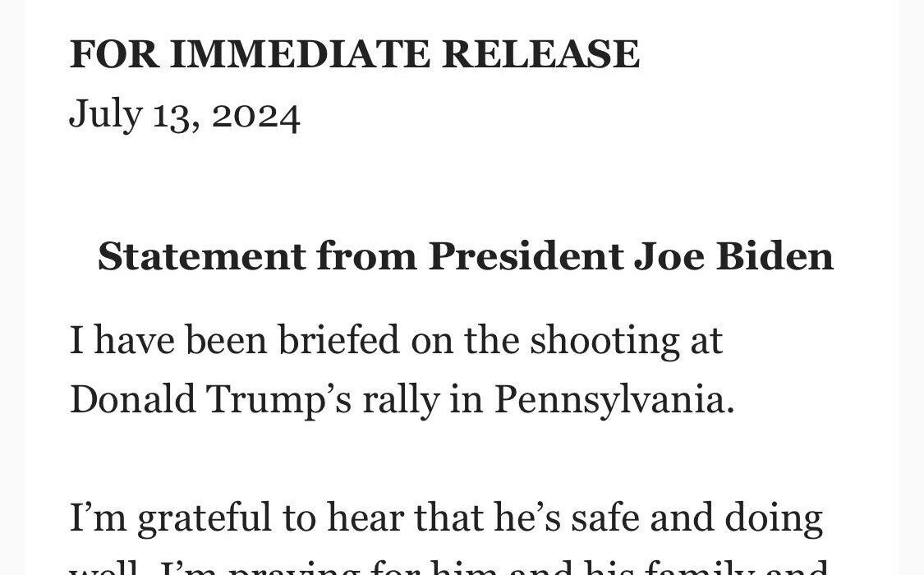Click the year "2024" in the date line
The width and height of the screenshot is (924, 575).
[255, 116]
